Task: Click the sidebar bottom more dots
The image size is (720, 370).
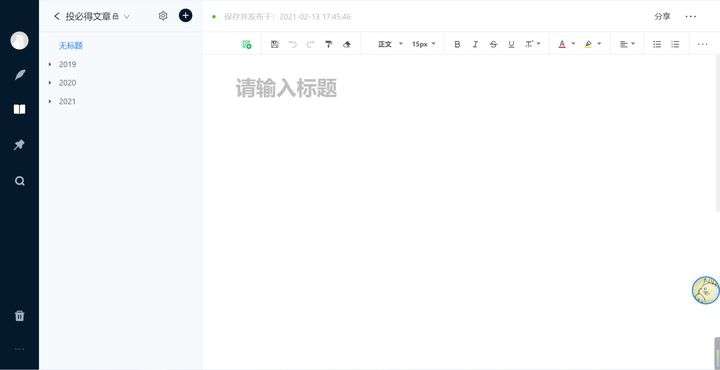Action: pos(19,349)
